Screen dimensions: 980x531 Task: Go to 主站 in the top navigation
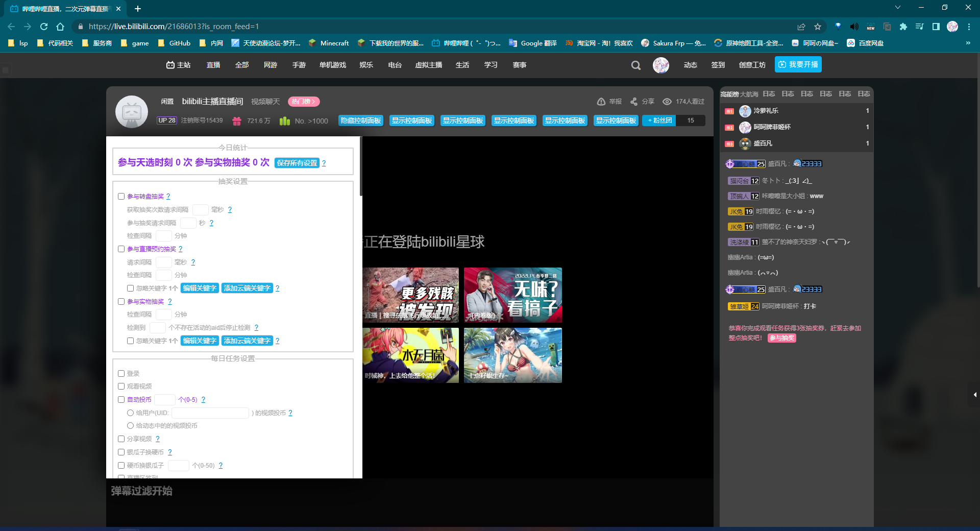tap(178, 65)
